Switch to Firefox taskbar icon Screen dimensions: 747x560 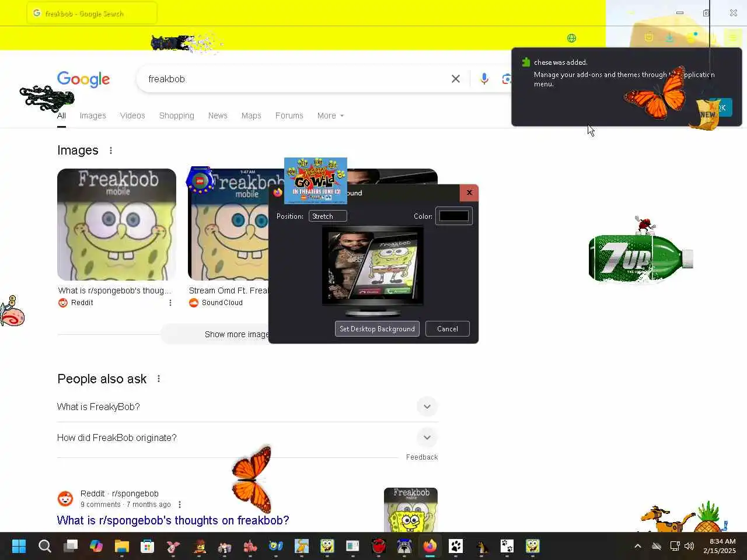tap(430, 546)
